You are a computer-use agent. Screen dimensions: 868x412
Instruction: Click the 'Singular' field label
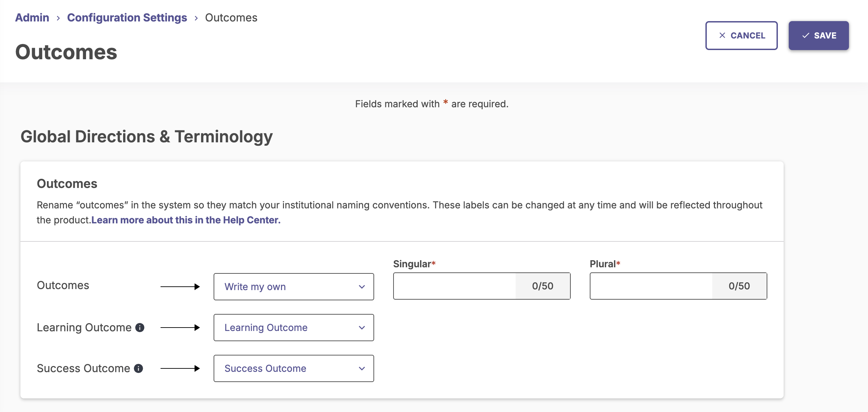coord(414,264)
